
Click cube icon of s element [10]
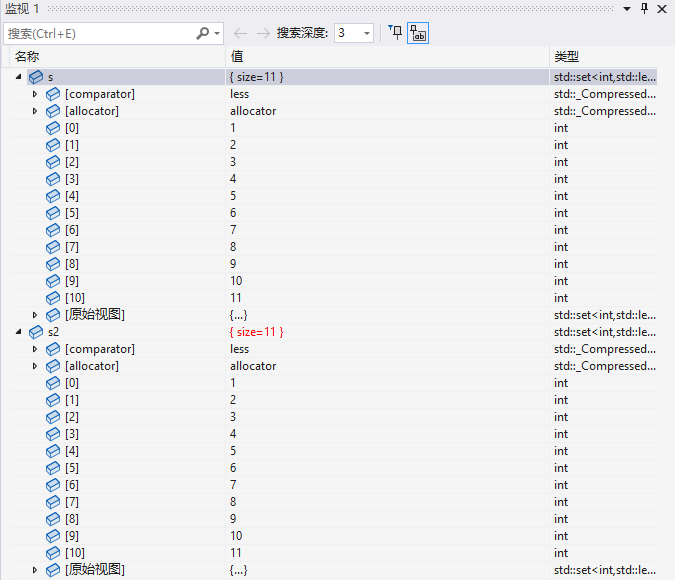pyautogui.click(x=53, y=298)
